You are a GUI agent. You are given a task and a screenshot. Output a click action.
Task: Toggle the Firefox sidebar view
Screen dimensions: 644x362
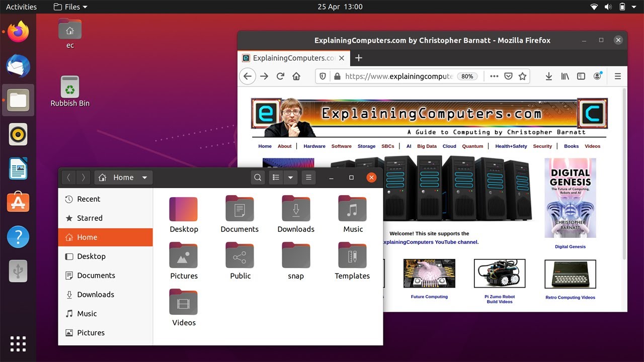pyautogui.click(x=581, y=76)
